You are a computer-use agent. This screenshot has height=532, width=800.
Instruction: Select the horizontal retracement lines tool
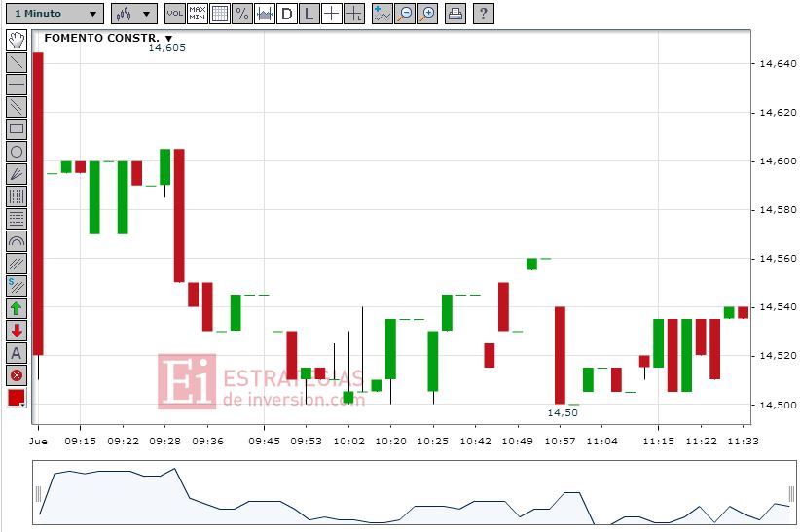pyautogui.click(x=17, y=219)
